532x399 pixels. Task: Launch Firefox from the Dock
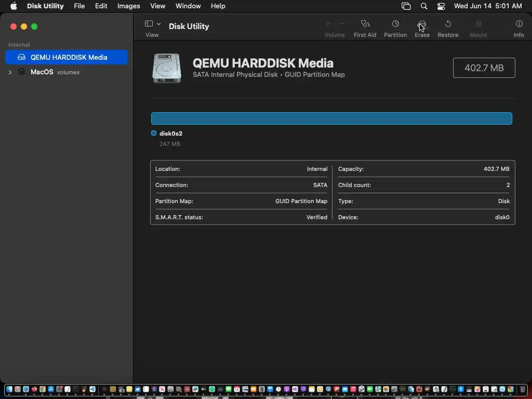click(x=34, y=389)
